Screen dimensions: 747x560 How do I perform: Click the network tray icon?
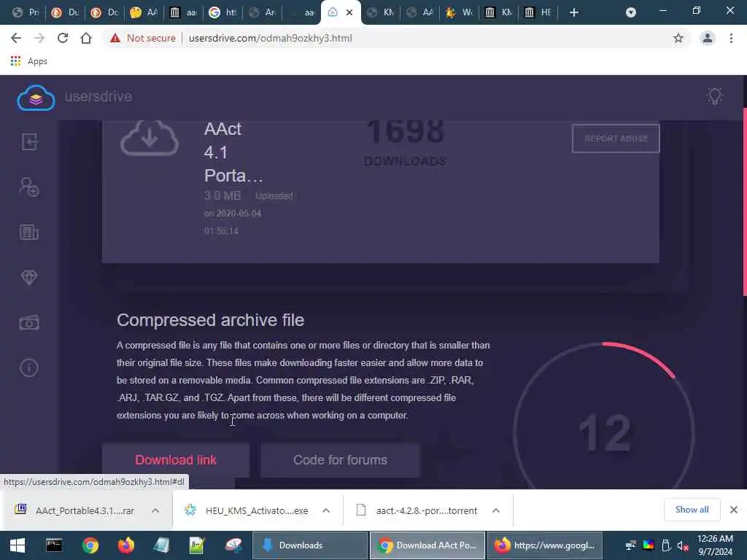pyautogui.click(x=630, y=545)
